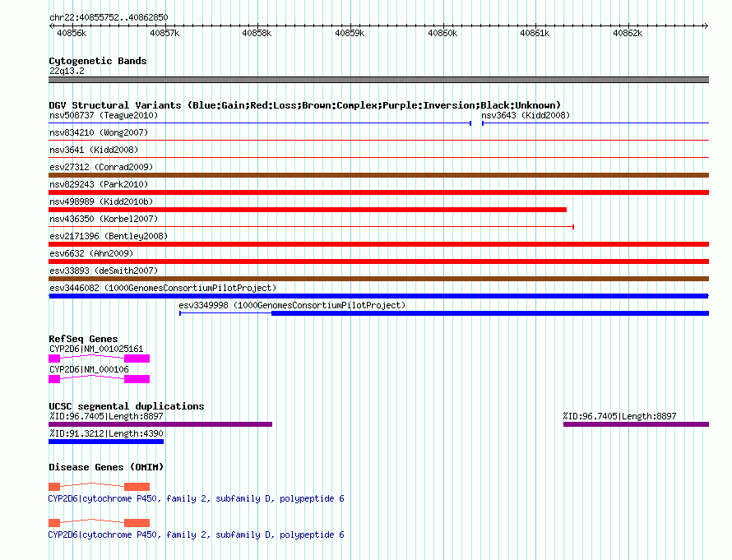The height and width of the screenshot is (560, 732).
Task: Click the Cytogenetic Bands track title
Action: click(98, 61)
